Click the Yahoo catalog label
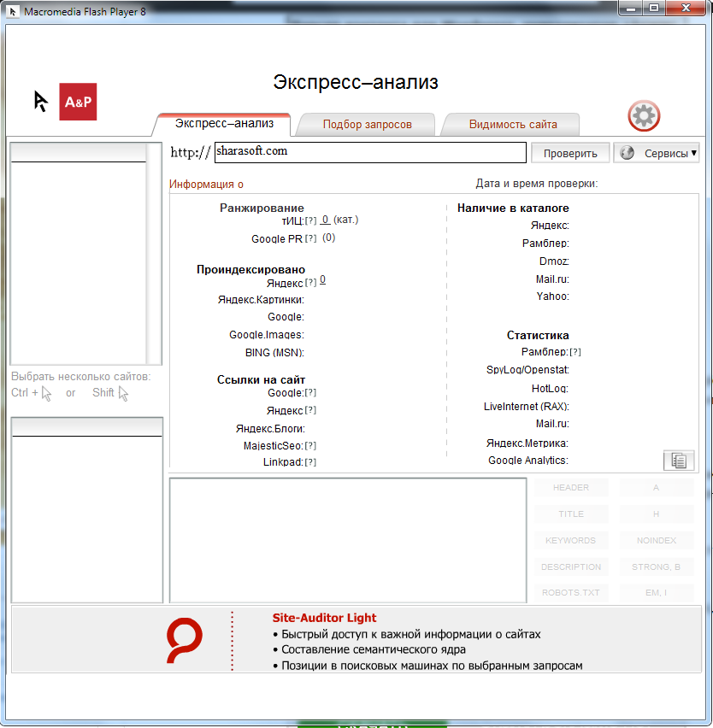 [x=553, y=296]
